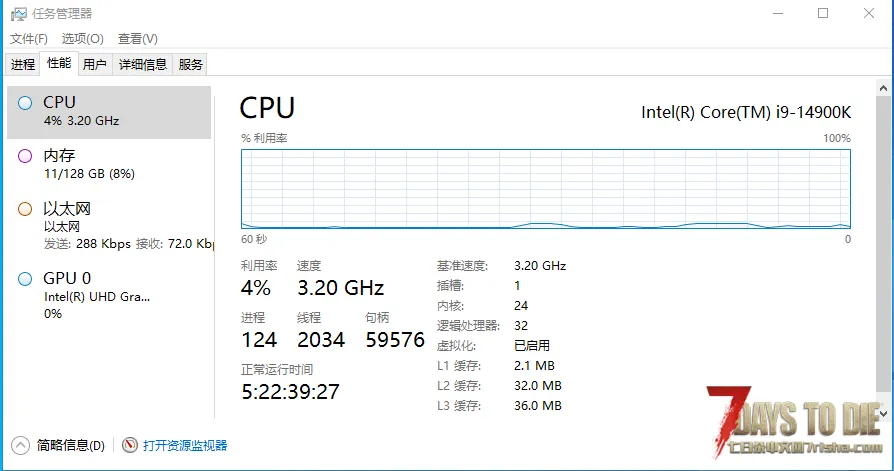Maximize the Task Manager window
The image size is (894, 471).
pos(823,13)
